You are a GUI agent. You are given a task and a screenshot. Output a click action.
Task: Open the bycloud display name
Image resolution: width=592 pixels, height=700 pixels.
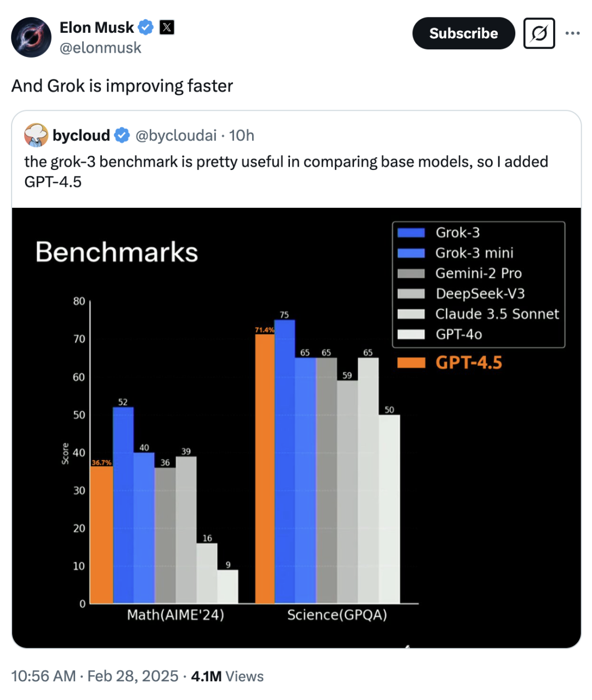tap(81, 135)
